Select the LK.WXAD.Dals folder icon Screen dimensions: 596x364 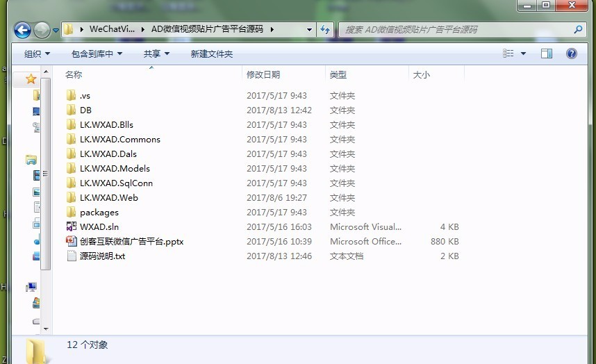[x=71, y=154]
